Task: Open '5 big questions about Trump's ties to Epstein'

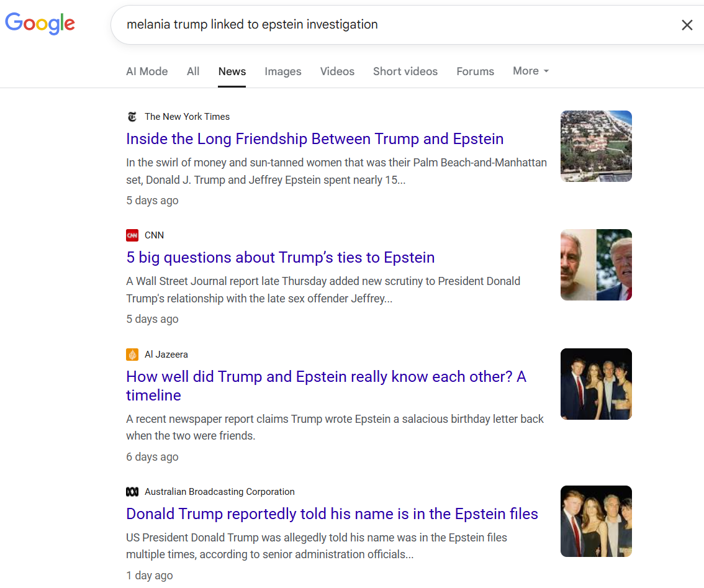Action: click(x=280, y=258)
